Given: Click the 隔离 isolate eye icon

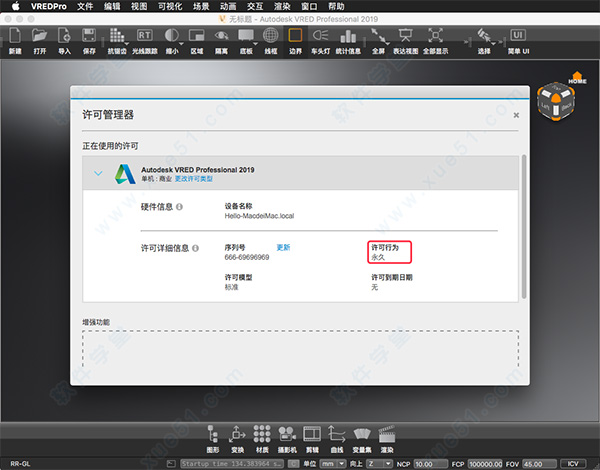Looking at the screenshot, I should pos(221,36).
